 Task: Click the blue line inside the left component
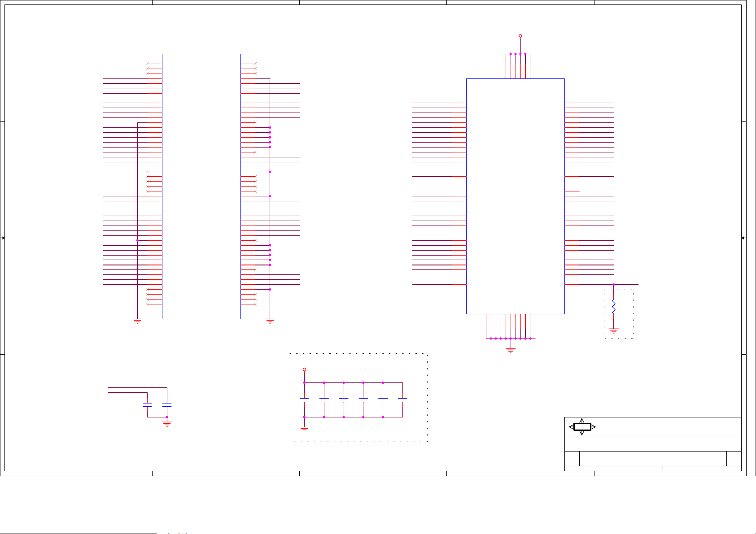pyautogui.click(x=202, y=184)
